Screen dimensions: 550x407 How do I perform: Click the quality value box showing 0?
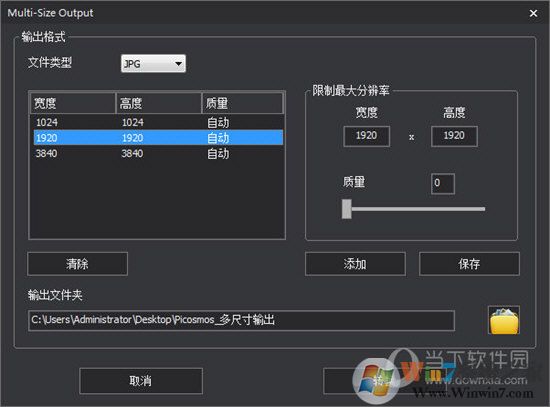pos(443,184)
